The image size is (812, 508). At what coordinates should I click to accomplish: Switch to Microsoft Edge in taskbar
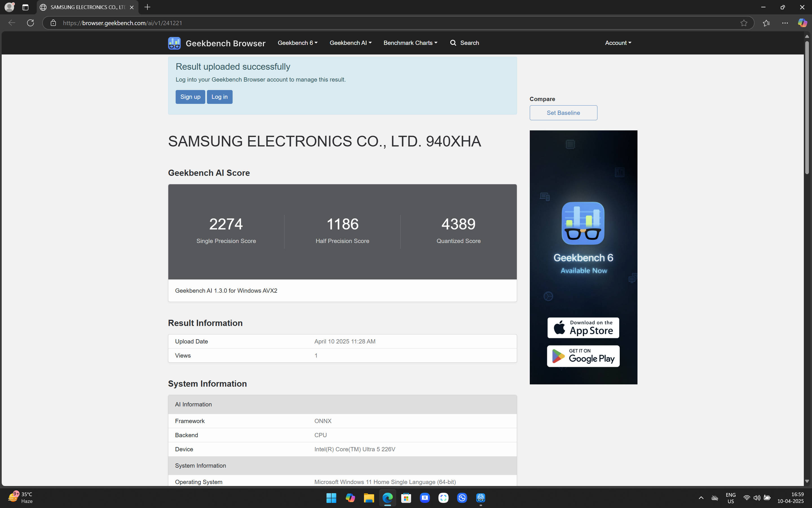coord(388,498)
